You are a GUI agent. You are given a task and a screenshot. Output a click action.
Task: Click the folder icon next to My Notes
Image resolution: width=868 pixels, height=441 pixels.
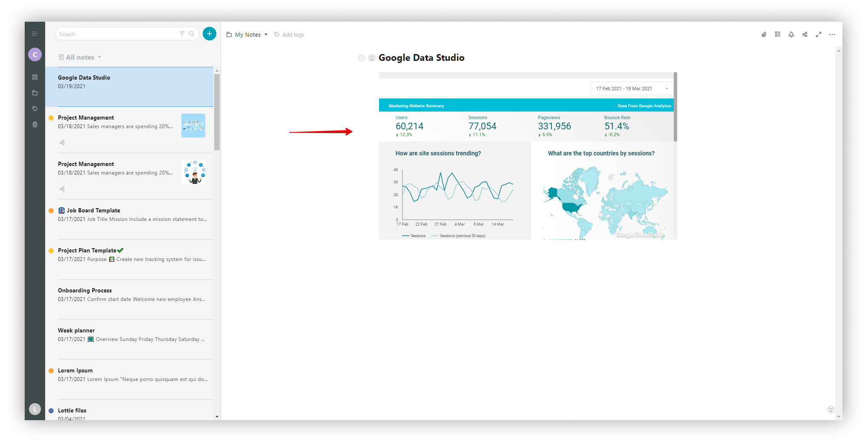pyautogui.click(x=229, y=34)
